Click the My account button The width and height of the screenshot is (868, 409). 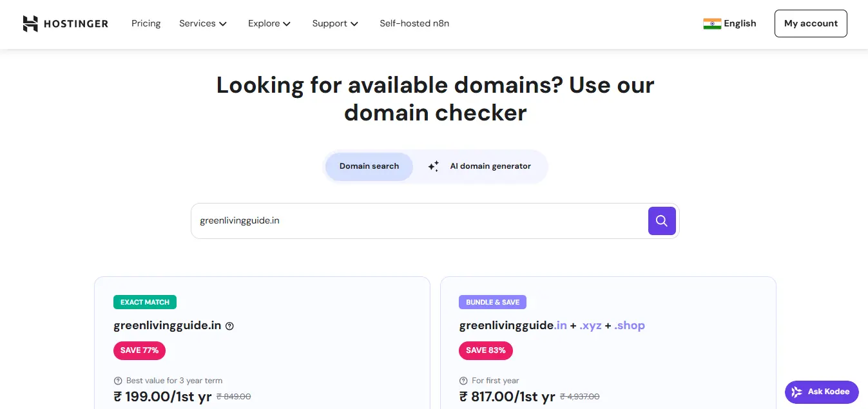tap(811, 24)
